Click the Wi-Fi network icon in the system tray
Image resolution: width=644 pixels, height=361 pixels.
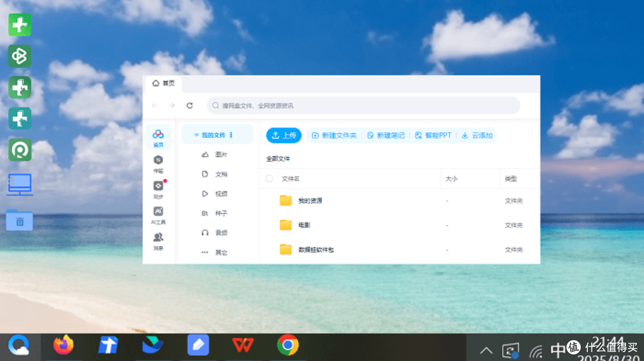coord(536,351)
